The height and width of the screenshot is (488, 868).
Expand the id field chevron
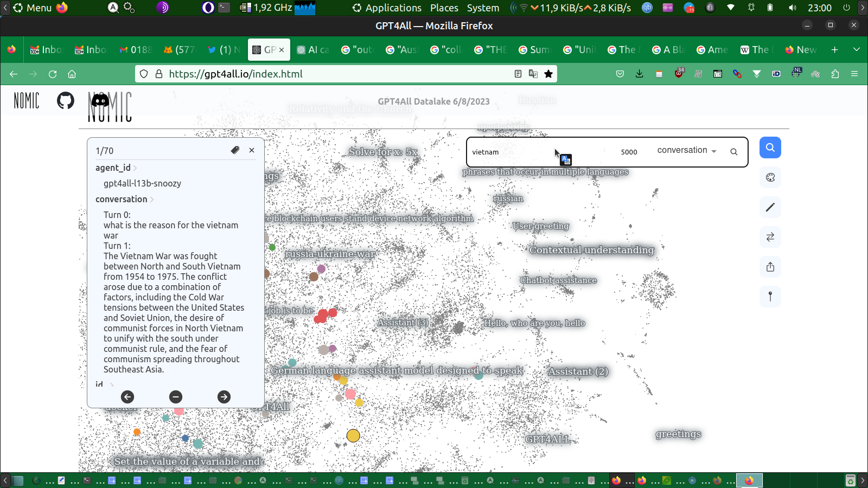click(112, 385)
